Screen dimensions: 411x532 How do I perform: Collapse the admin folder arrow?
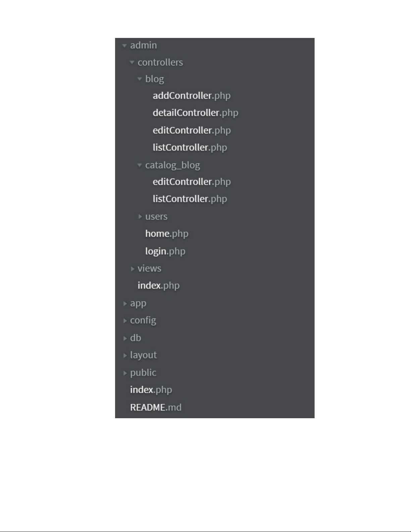tap(124, 46)
